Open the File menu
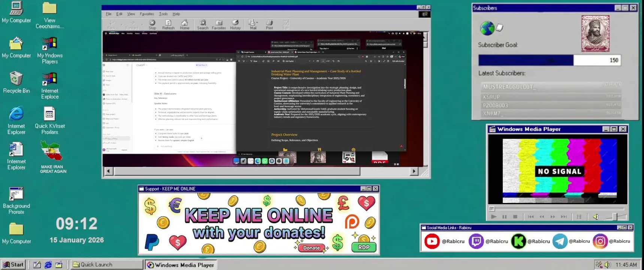 coord(109,14)
